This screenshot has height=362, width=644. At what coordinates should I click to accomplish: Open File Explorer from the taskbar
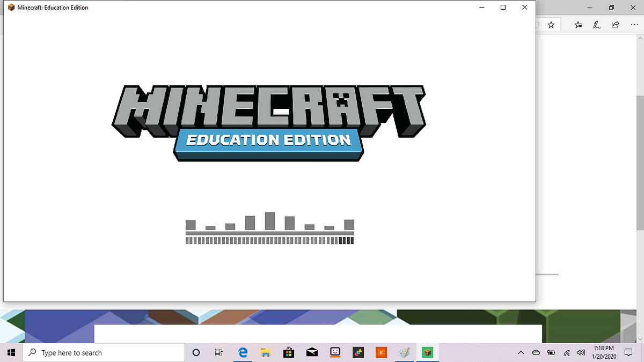pyautogui.click(x=265, y=352)
